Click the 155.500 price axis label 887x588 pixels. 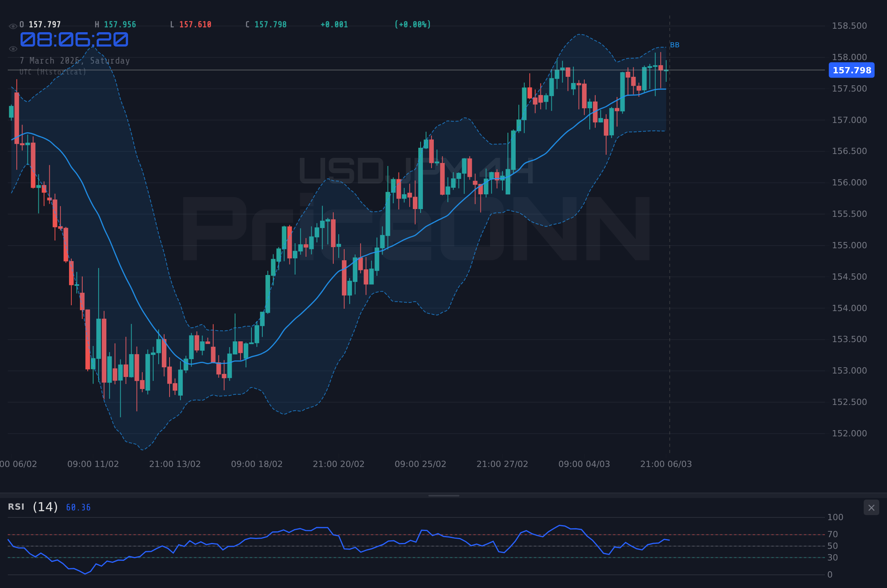[x=849, y=214]
